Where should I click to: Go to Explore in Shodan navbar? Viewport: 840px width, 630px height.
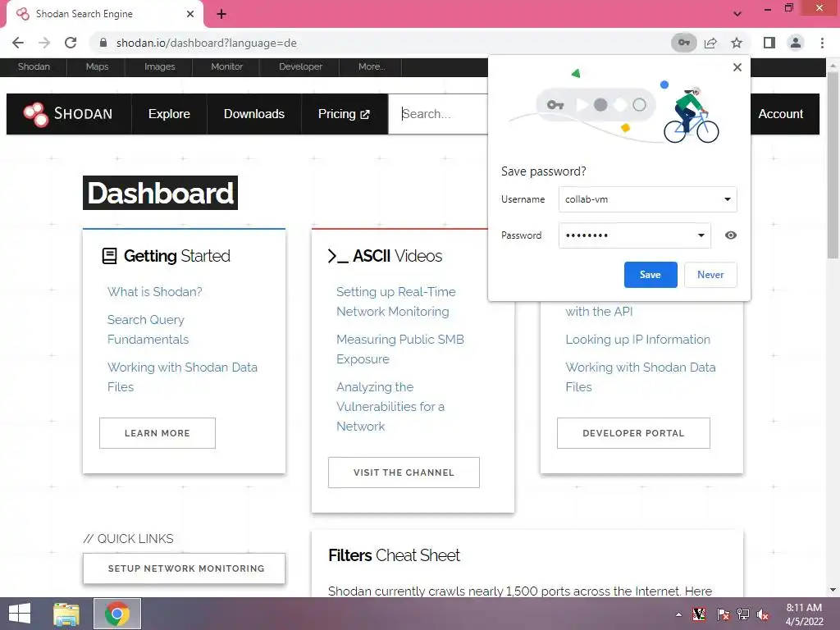[169, 114]
